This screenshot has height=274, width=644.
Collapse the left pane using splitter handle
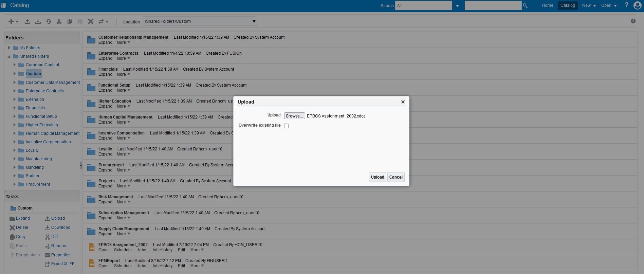[81, 165]
